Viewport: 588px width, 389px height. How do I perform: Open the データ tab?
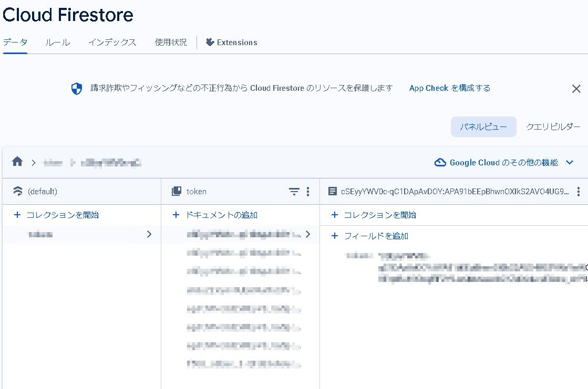pos(15,43)
